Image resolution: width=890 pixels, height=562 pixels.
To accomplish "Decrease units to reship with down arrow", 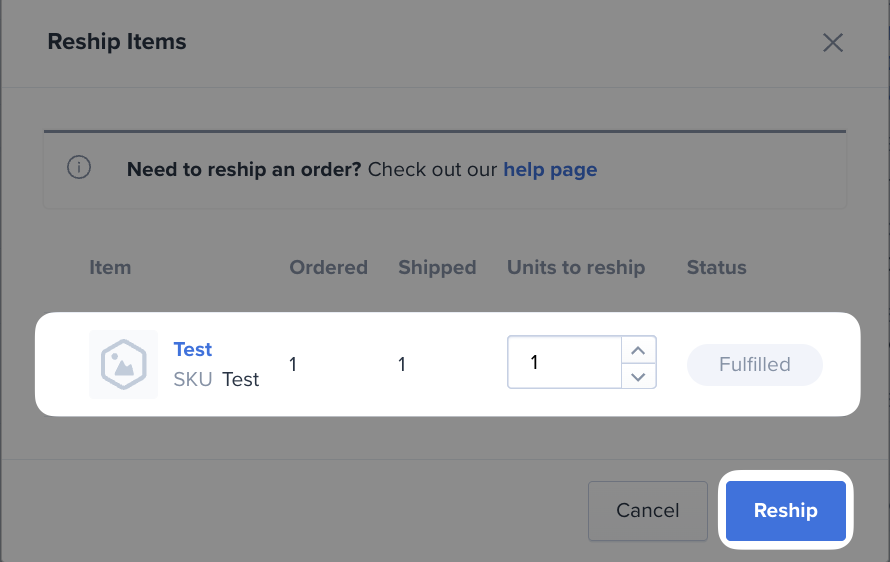I will pyautogui.click(x=639, y=376).
